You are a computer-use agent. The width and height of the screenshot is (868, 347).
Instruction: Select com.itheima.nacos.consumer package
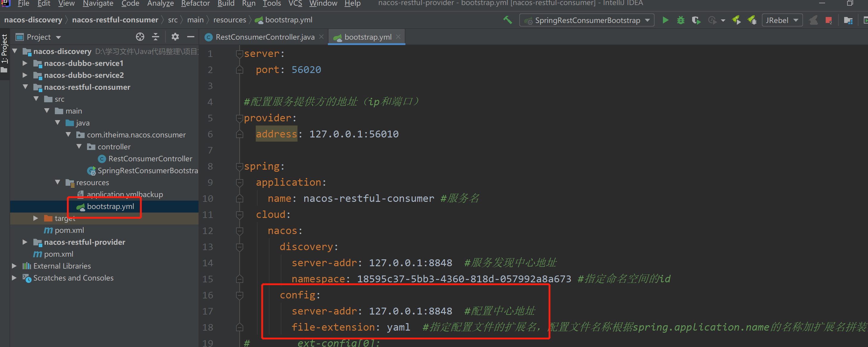tap(131, 135)
